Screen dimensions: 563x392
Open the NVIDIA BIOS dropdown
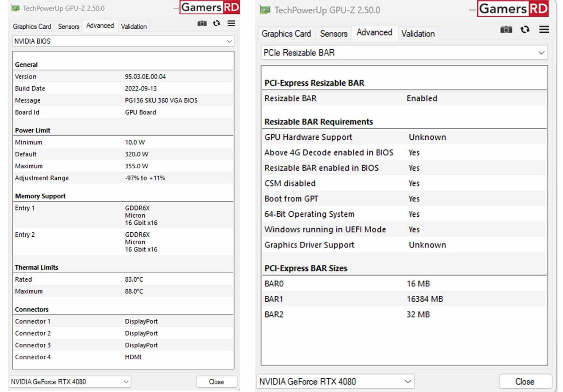pyautogui.click(x=123, y=41)
